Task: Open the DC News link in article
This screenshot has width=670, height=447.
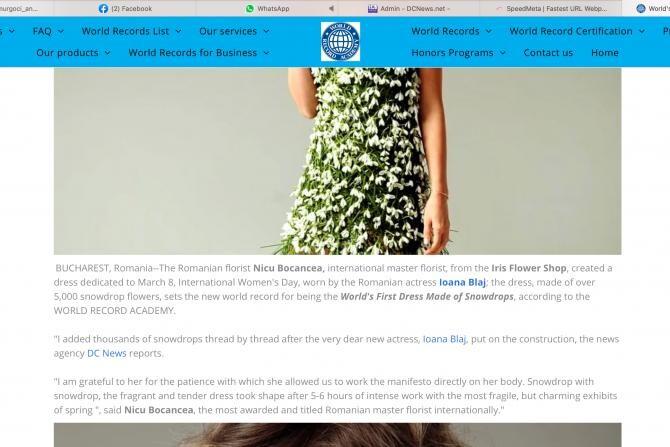Action: tap(106, 353)
